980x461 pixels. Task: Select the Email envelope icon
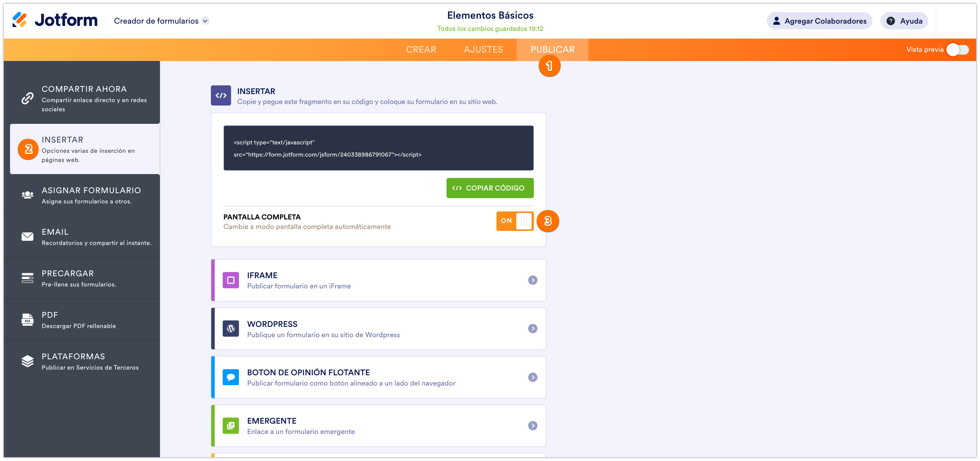click(x=27, y=237)
